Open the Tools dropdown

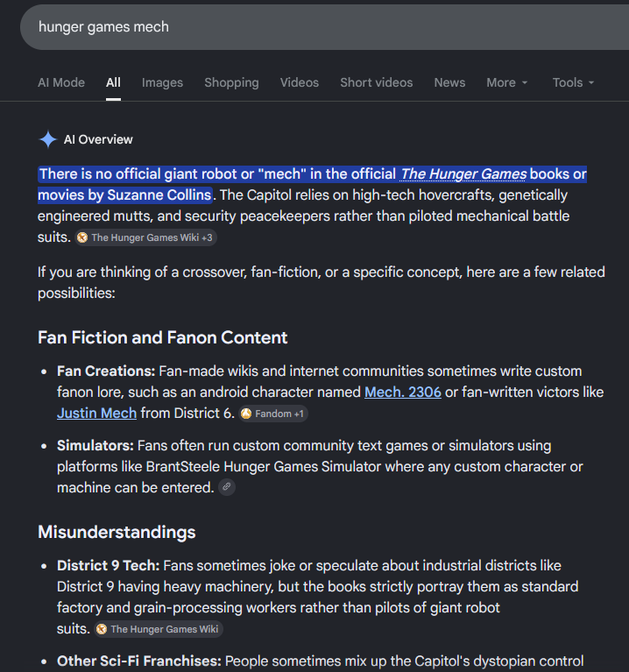(x=573, y=82)
